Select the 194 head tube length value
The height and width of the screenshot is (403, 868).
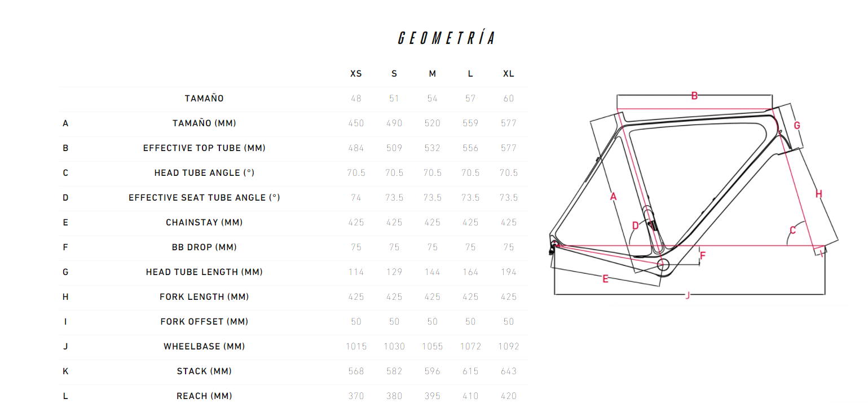[508, 272]
